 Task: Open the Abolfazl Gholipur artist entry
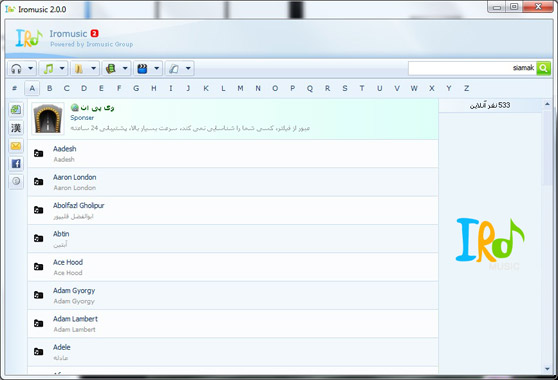click(x=233, y=211)
